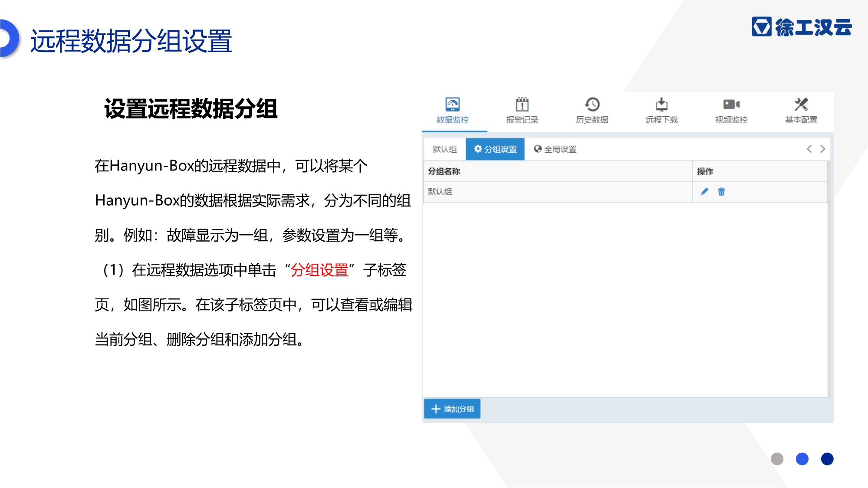Click the left chevron tab scroller
This screenshot has height=488, width=868.
(x=809, y=149)
